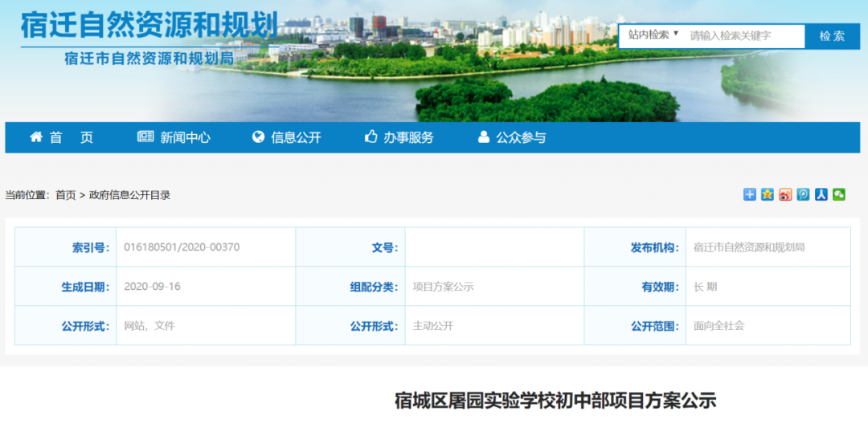Open 办事服务 navigation item
The height and width of the screenshot is (424, 868).
(x=399, y=137)
